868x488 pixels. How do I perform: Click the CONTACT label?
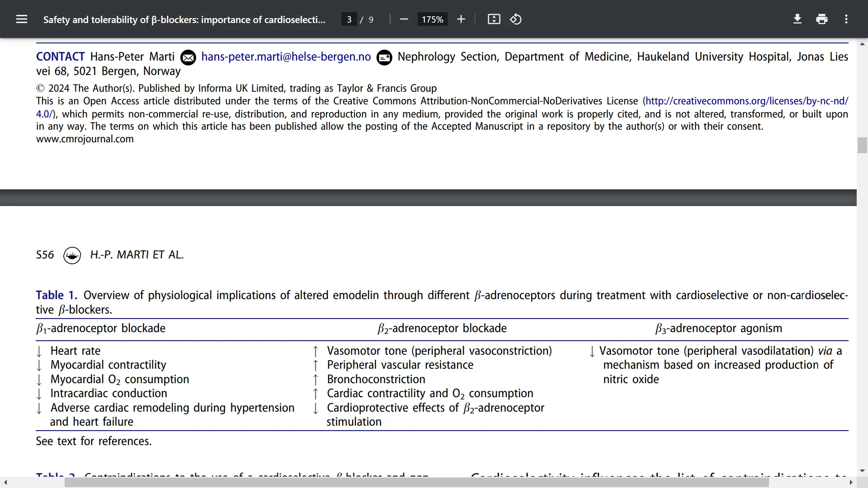61,57
